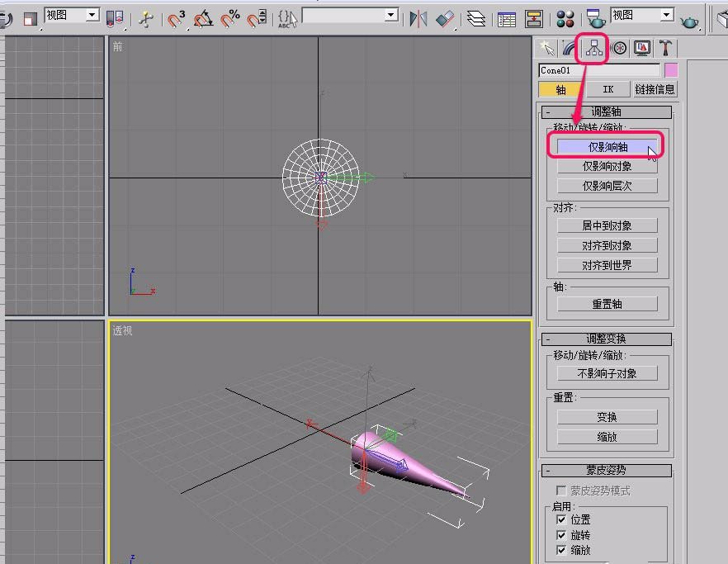The width and height of the screenshot is (728, 564).
Task: Click the 对齐到世界 button
Action: (x=607, y=265)
